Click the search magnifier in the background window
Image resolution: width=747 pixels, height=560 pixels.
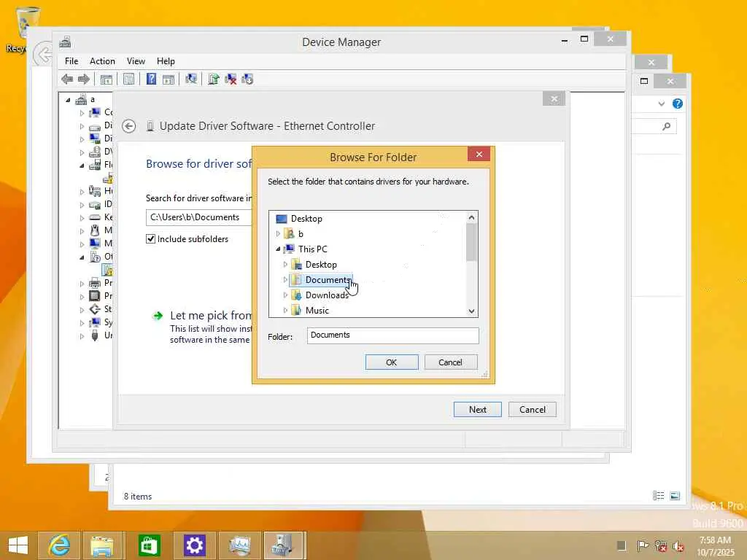(667, 126)
